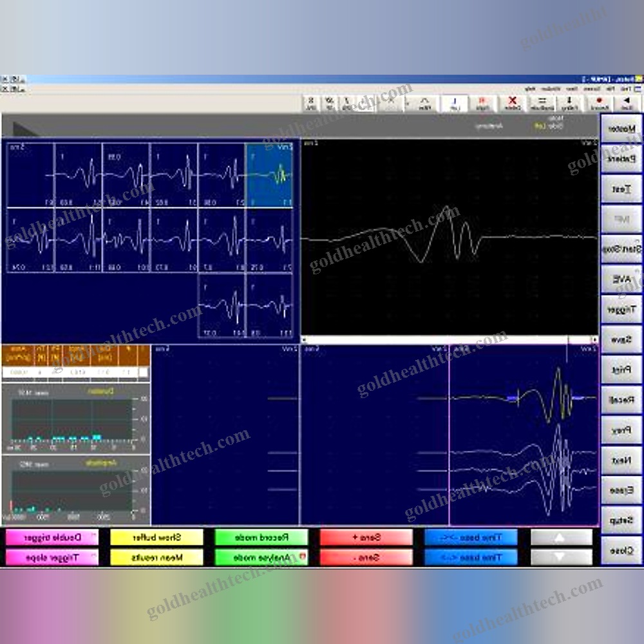The image size is (644, 644).
Task: Open the View menu
Action: [x=572, y=89]
